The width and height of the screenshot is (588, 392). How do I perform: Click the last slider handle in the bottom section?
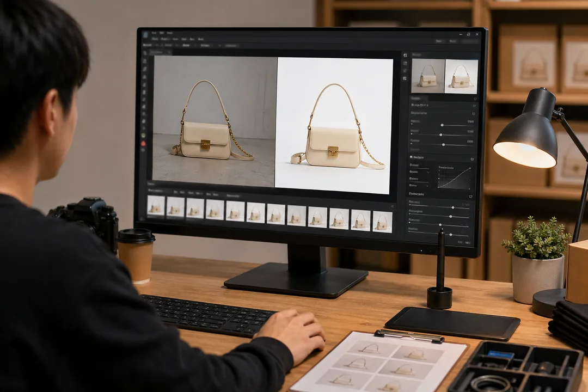coord(450,235)
